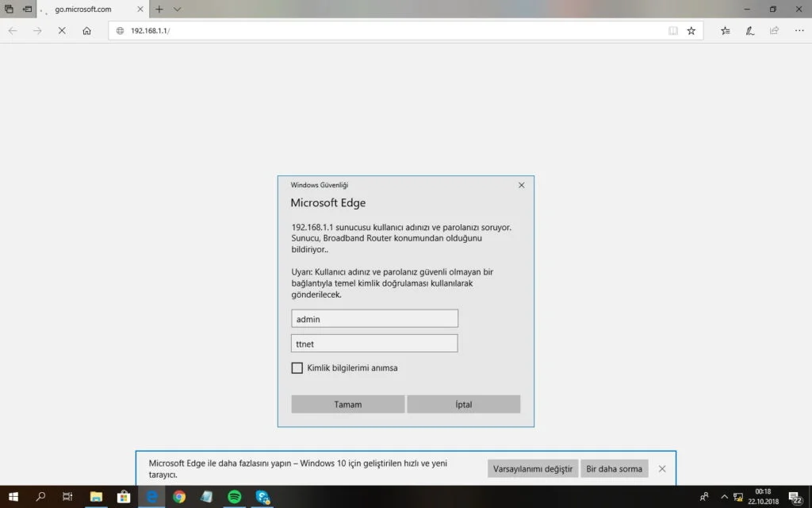Screen dimensions: 812x508
Task: Open the clock showing 00:18
Action: coord(763,497)
